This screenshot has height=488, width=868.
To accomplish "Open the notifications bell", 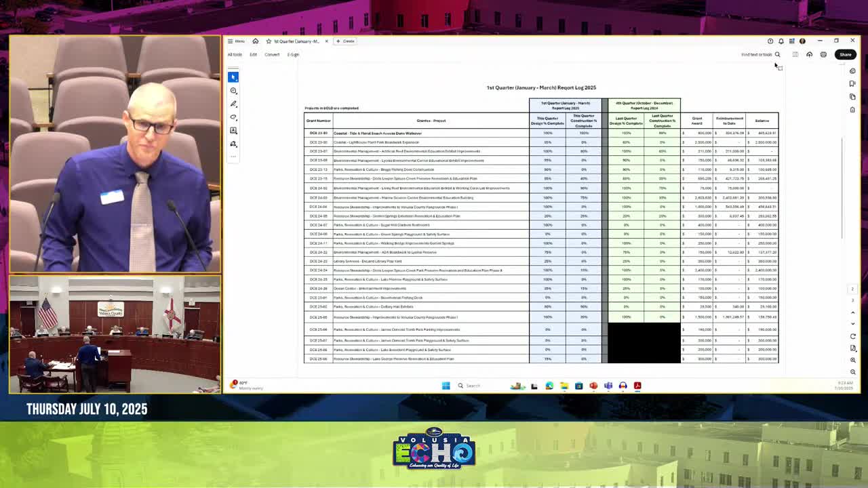I will coord(781,41).
